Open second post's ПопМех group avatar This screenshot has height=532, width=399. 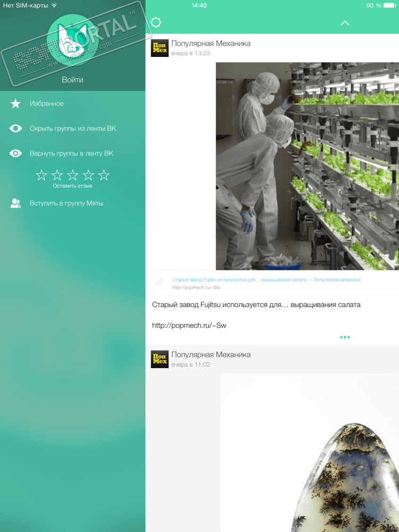coord(160,359)
